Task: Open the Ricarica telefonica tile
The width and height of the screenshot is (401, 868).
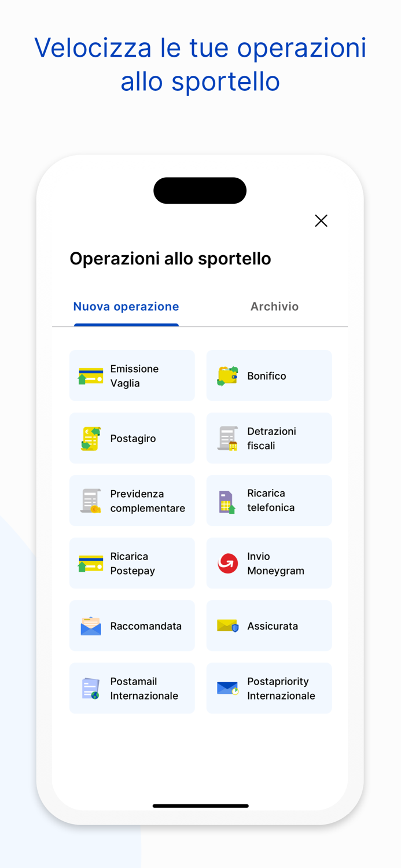Action: coord(269,501)
